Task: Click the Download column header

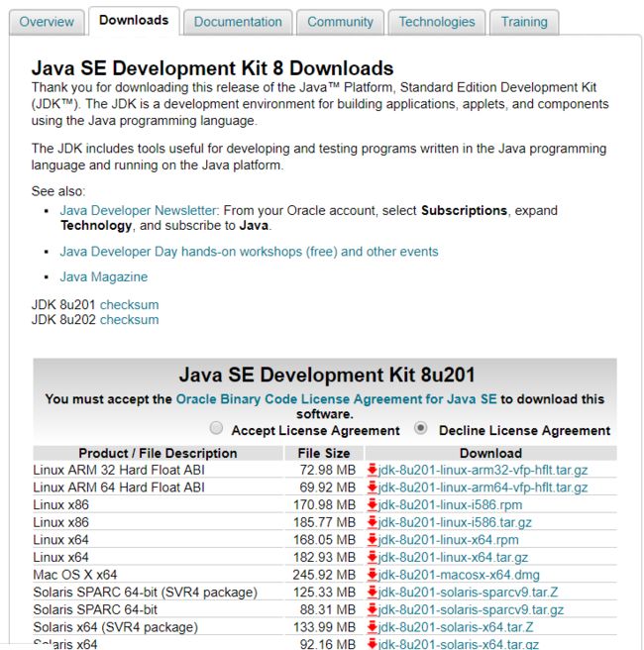Action: coord(491,453)
